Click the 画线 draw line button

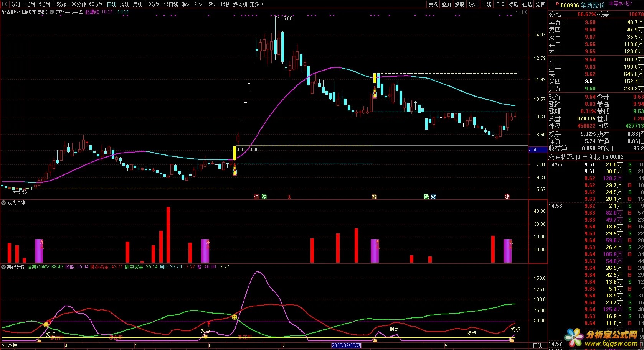pyautogui.click(x=486, y=4)
